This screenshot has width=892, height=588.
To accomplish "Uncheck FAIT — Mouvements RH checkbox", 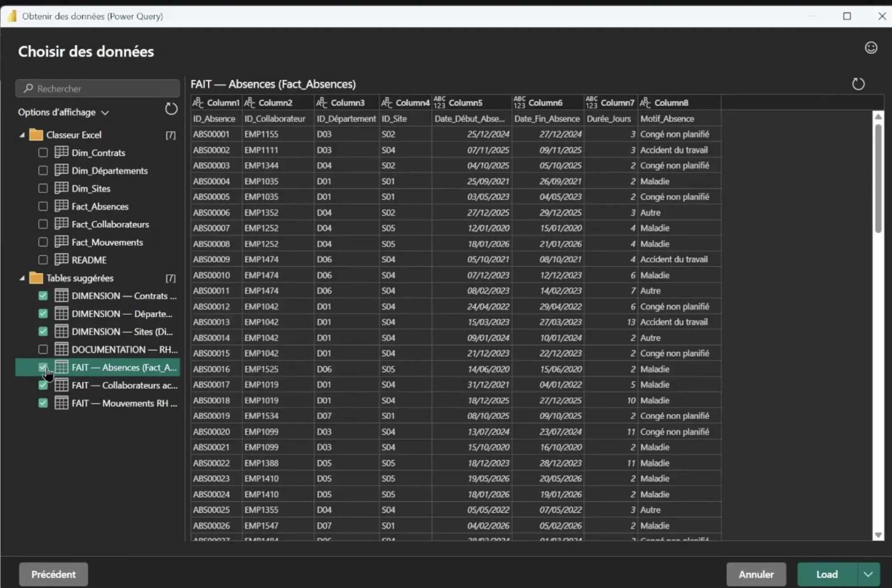I will click(43, 403).
